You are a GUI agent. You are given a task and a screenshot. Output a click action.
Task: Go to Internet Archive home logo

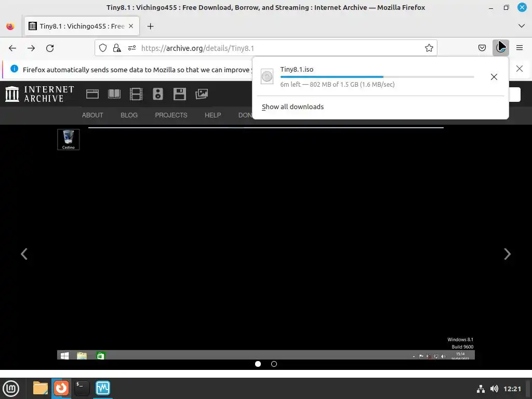(39, 94)
